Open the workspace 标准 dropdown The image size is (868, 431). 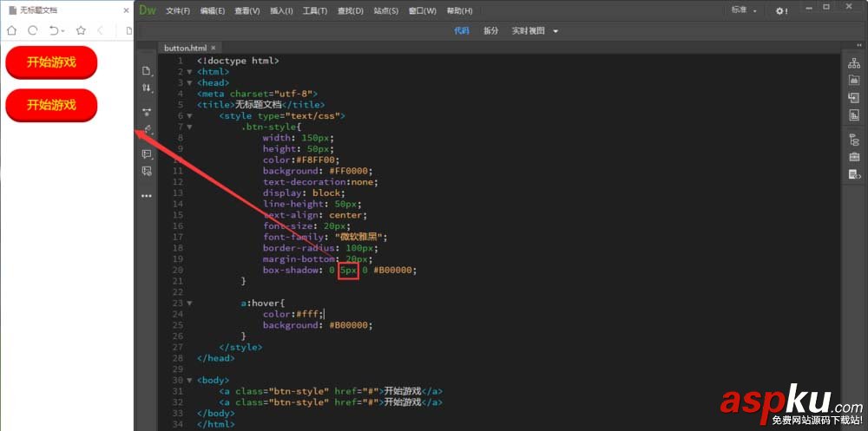point(744,10)
